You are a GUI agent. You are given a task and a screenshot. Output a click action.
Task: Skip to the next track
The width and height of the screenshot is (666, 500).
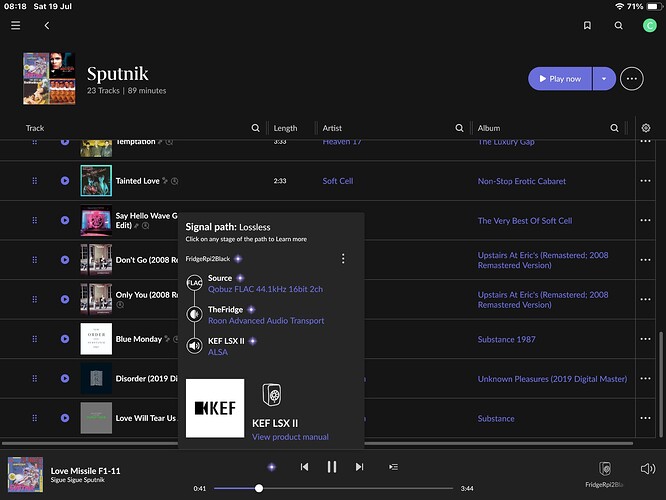[359, 466]
